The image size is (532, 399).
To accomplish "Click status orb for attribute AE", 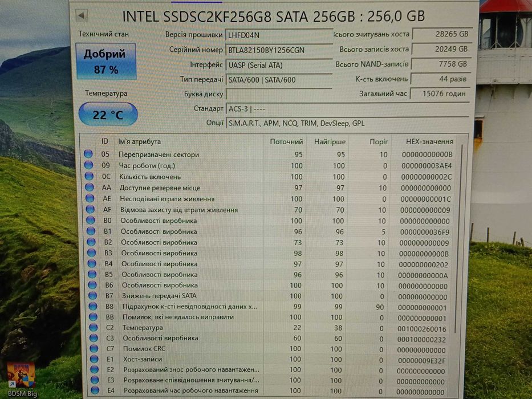I will click(90, 198).
